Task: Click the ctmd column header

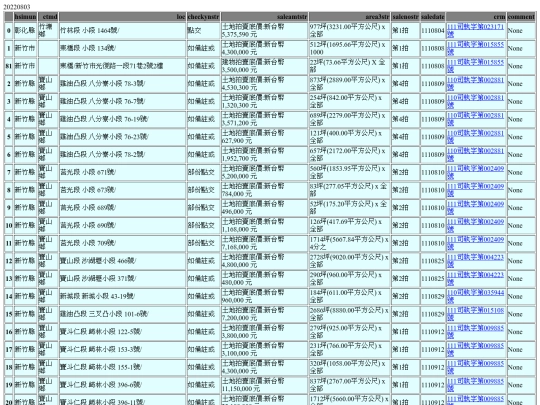Action: [48, 17]
